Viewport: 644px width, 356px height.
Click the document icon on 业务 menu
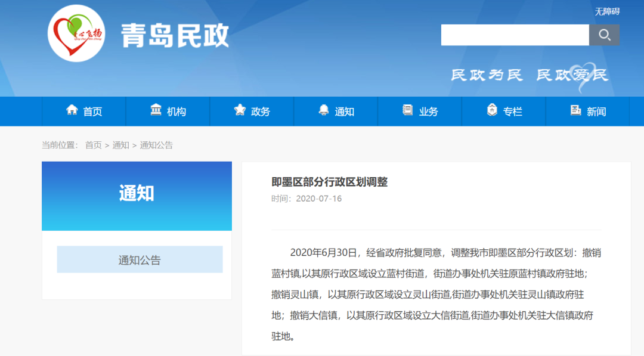(x=408, y=110)
